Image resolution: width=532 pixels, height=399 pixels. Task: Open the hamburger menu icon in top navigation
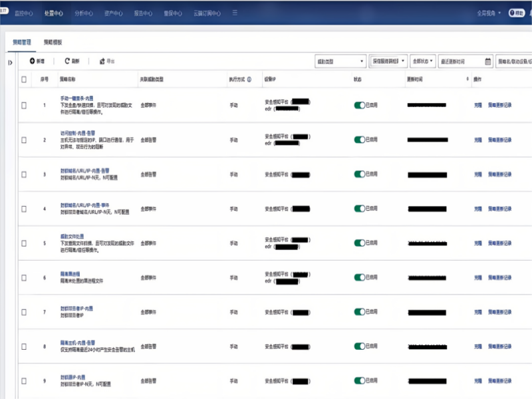[235, 13]
